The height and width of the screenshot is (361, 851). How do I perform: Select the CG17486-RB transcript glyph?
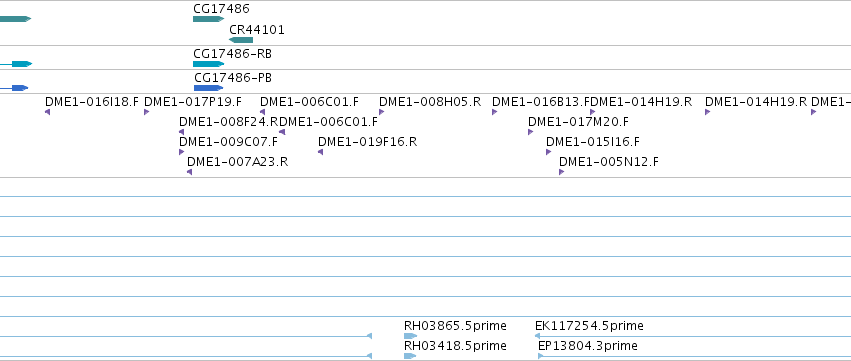pyautogui.click(x=208, y=64)
